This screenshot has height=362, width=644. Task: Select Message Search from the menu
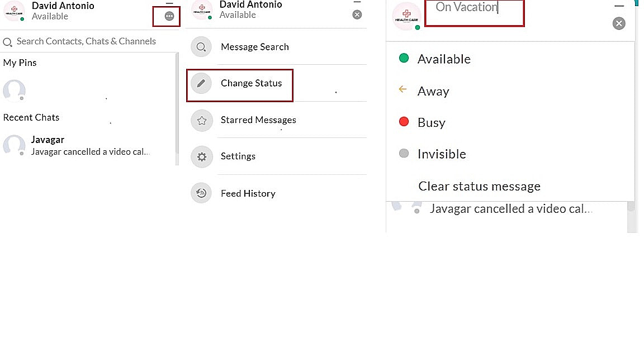[255, 46]
